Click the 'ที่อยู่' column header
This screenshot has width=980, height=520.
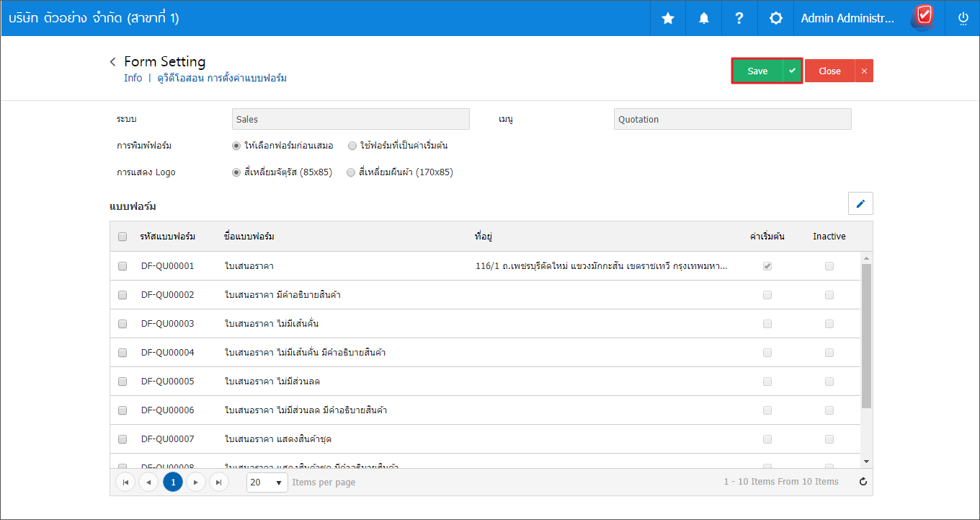pos(484,237)
